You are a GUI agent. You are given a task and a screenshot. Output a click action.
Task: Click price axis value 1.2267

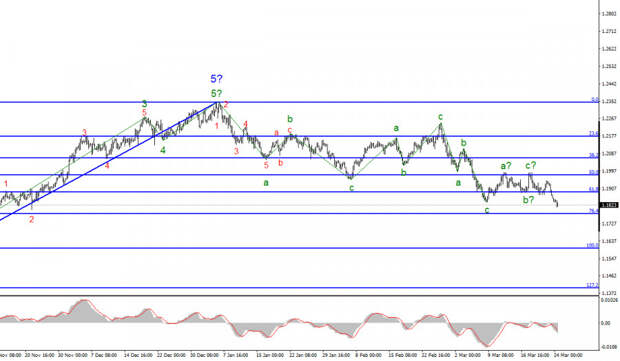coord(609,118)
